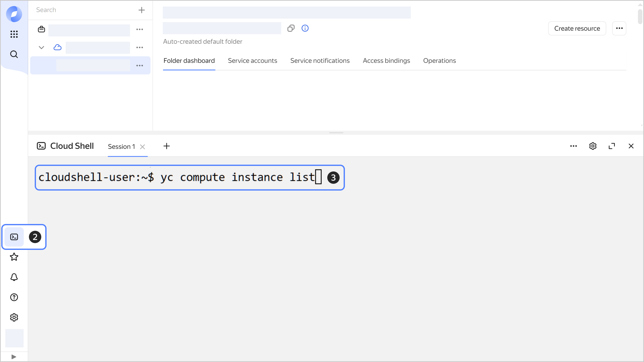This screenshot has height=362, width=644.
Task: Open settings gear in left sidebar
Action: click(x=14, y=317)
